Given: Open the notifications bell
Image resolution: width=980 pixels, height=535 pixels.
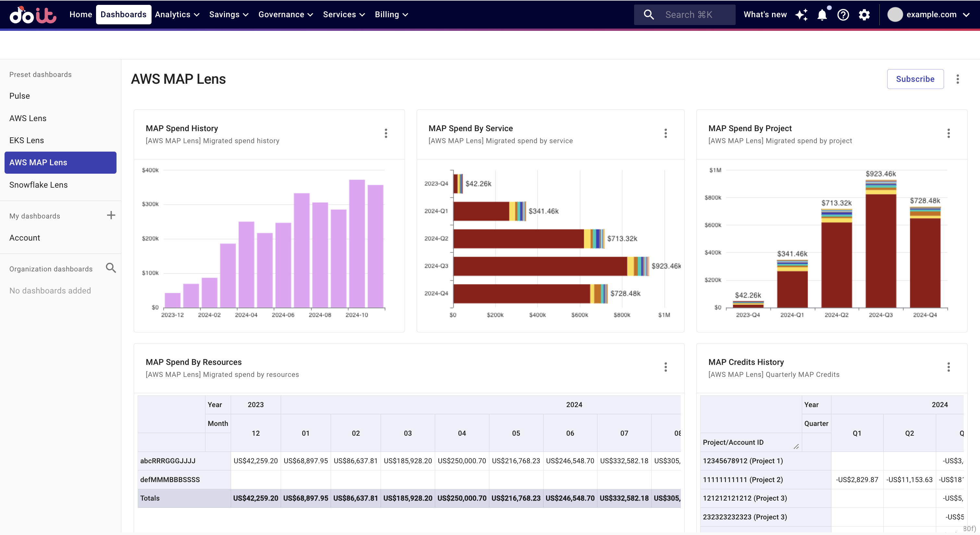Looking at the screenshot, I should [x=822, y=15].
